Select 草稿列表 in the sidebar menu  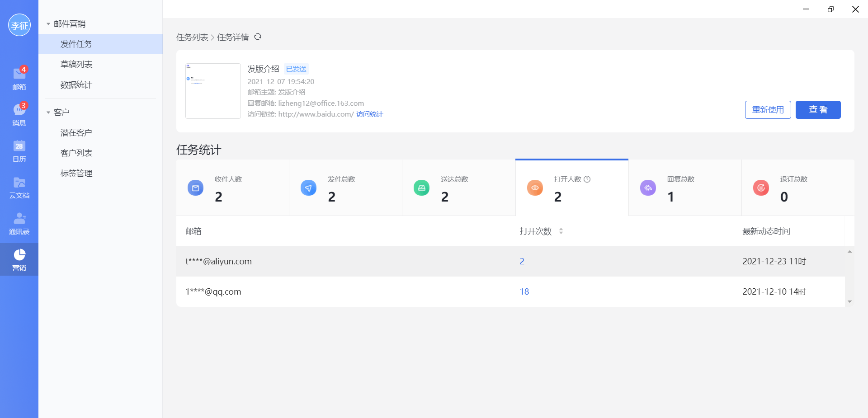point(76,65)
